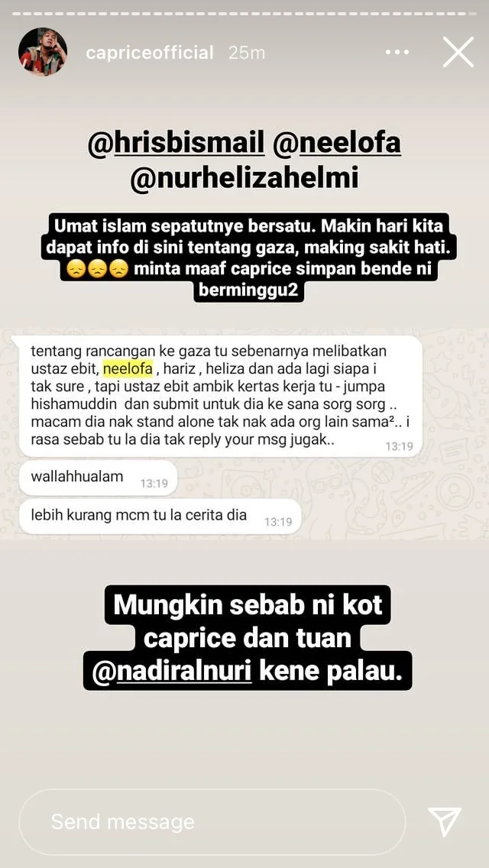This screenshot has height=868, width=489.
Task: Select the "lebih kurang mcm tu" chat bubble
Action: point(160,517)
